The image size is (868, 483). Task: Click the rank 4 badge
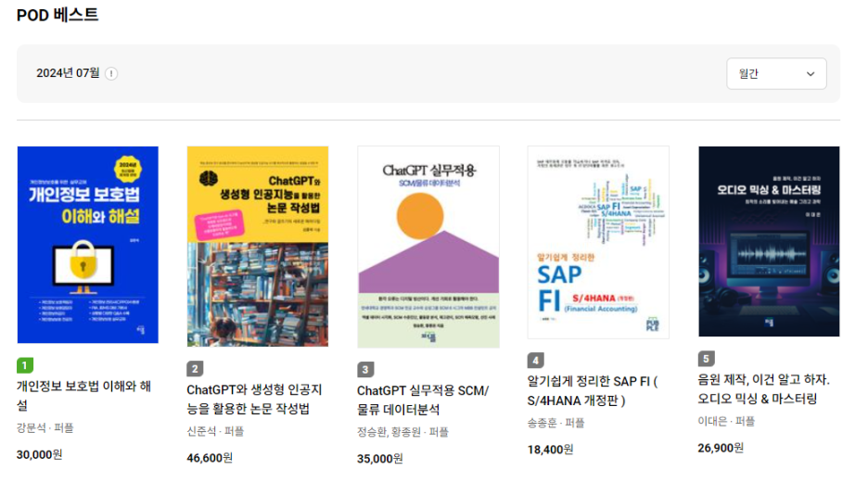tap(535, 361)
